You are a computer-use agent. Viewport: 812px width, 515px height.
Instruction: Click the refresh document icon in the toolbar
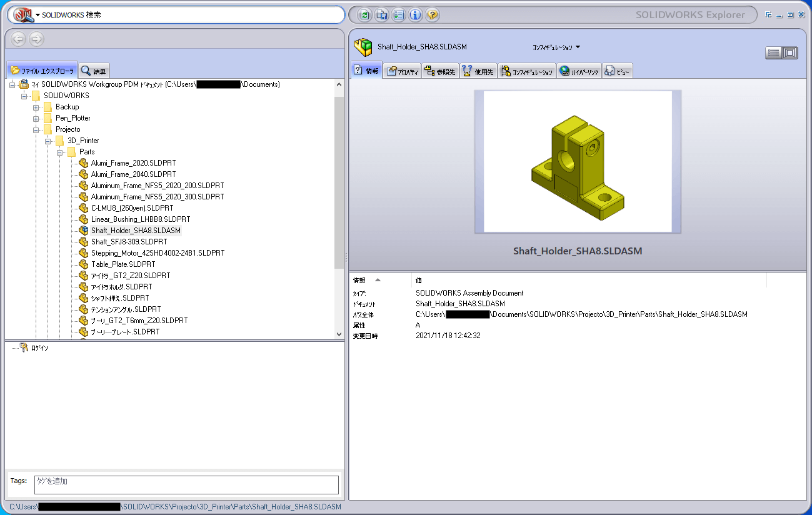click(x=364, y=14)
